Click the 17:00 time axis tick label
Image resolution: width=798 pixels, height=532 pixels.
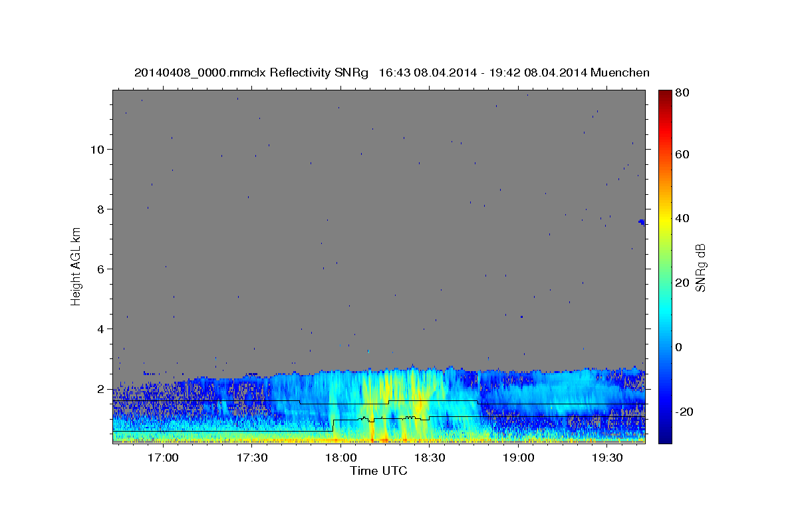[x=162, y=458]
